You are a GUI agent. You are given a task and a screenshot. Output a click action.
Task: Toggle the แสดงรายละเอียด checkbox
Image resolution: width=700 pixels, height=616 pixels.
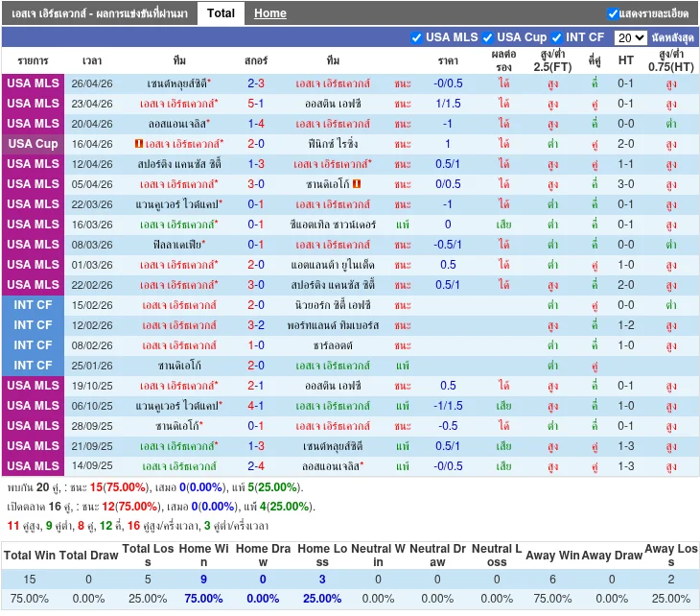pyautogui.click(x=613, y=13)
